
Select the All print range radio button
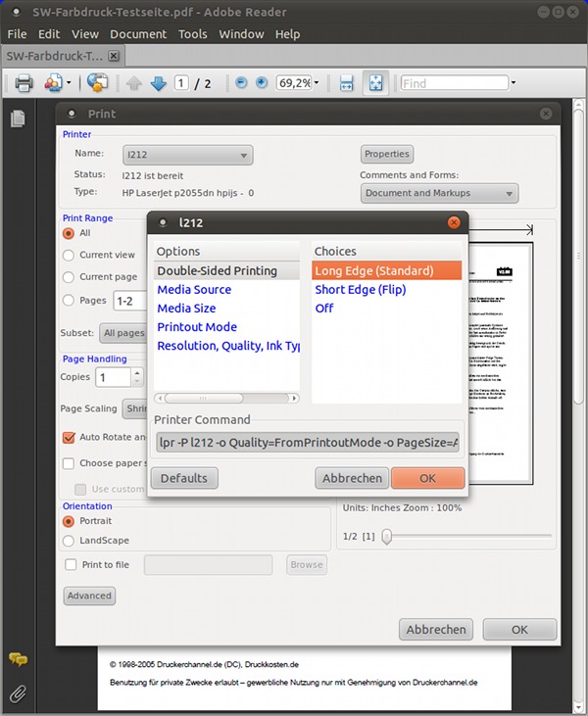68,233
